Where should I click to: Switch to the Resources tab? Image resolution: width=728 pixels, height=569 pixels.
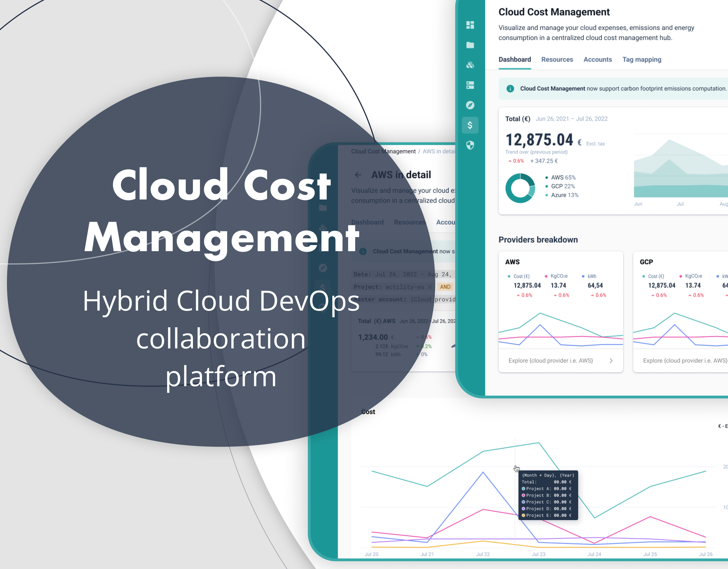tap(557, 60)
